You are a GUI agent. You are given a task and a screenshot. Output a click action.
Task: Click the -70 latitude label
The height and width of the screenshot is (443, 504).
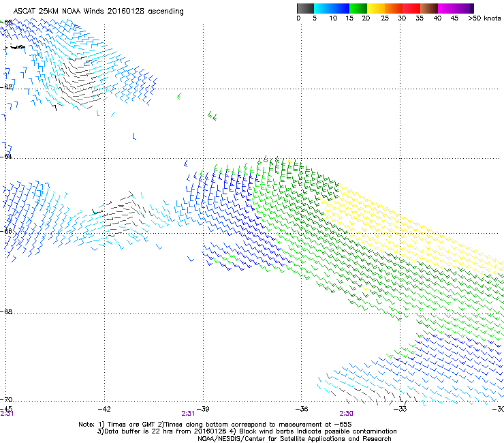[7, 399]
